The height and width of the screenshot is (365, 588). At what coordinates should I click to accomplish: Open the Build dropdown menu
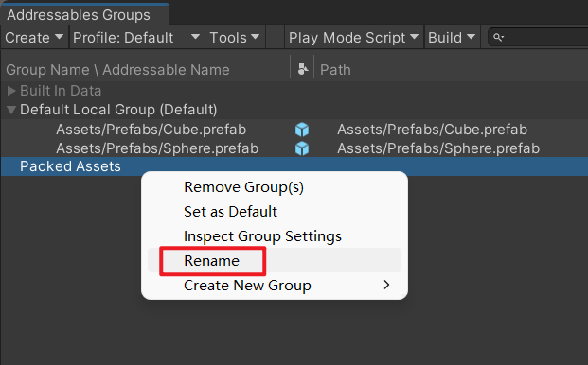452,38
